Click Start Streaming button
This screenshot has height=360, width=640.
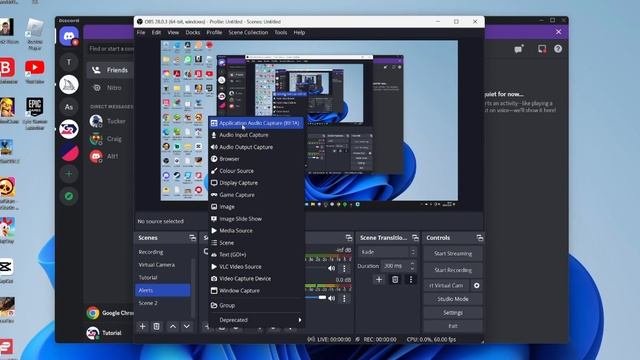(x=453, y=253)
